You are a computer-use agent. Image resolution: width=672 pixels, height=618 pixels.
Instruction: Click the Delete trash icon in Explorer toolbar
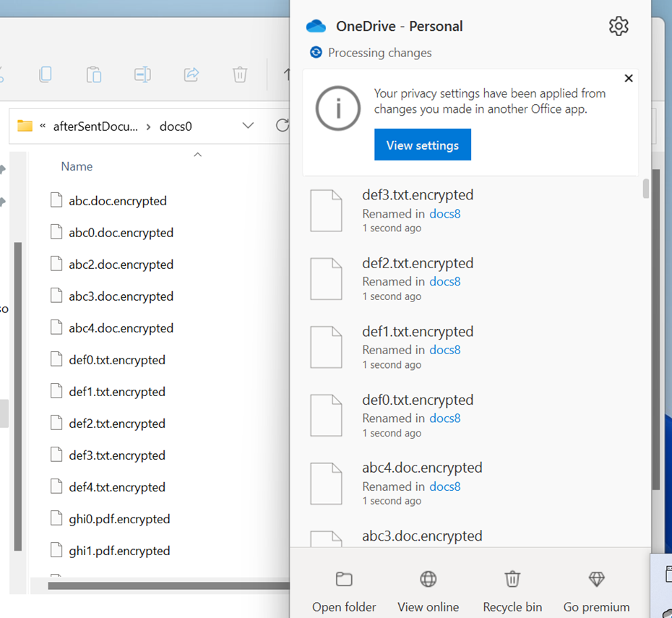[240, 74]
